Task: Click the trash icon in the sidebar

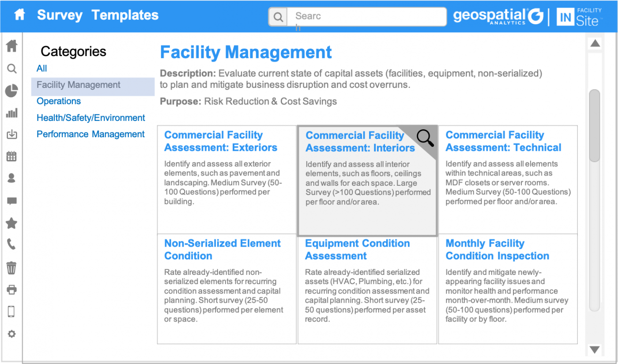Action: [x=11, y=267]
